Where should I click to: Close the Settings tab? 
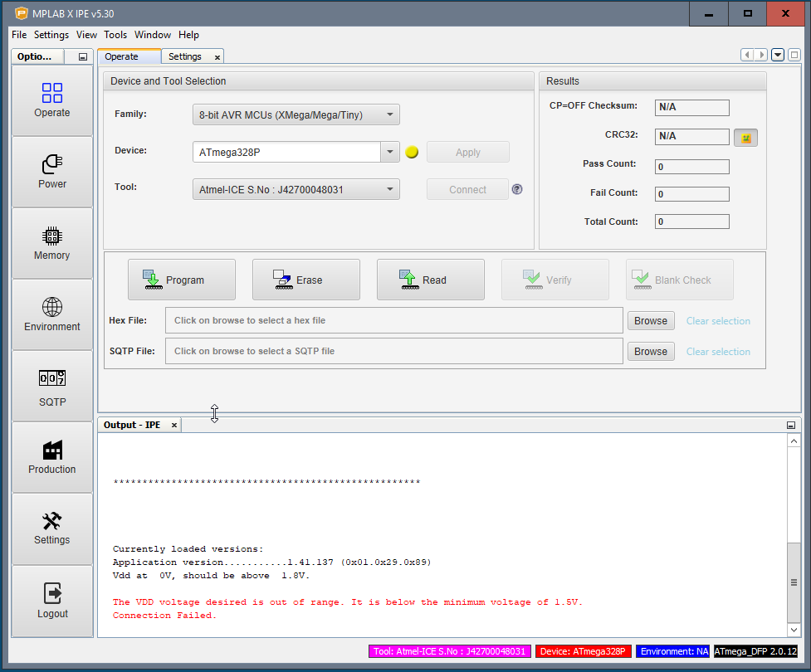coord(217,57)
